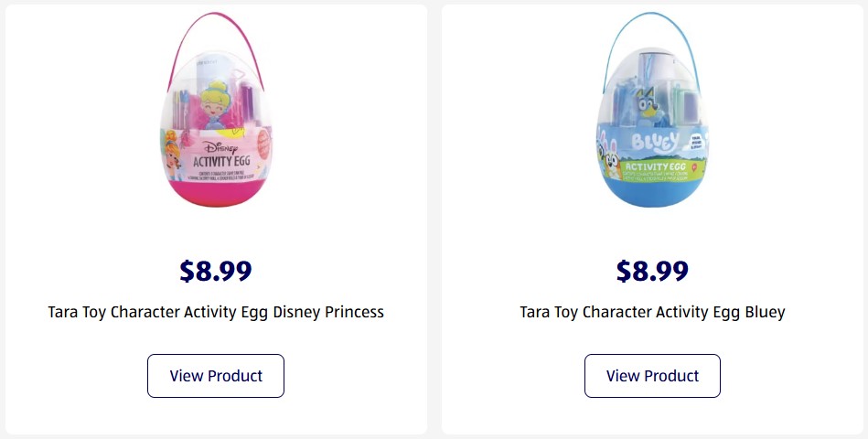Click the $8.99 price above Disney Princess title

coord(216,271)
